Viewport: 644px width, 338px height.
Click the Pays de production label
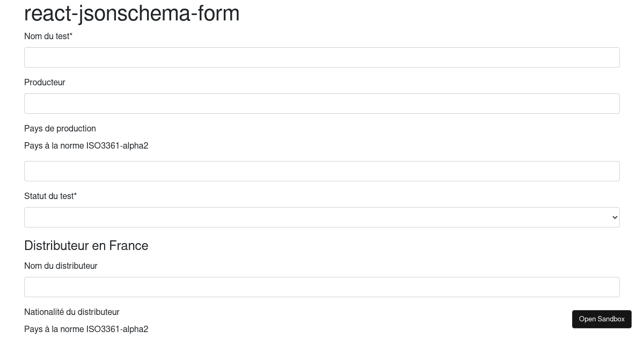(x=60, y=129)
